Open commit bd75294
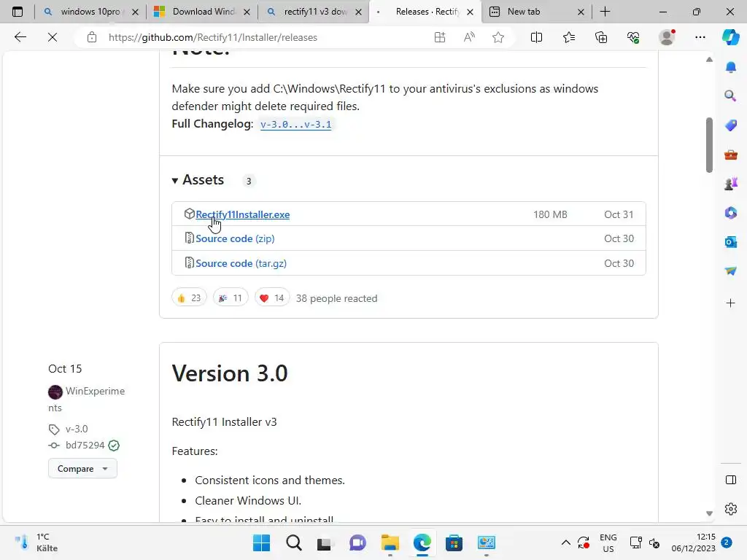747x560 pixels. click(x=85, y=446)
